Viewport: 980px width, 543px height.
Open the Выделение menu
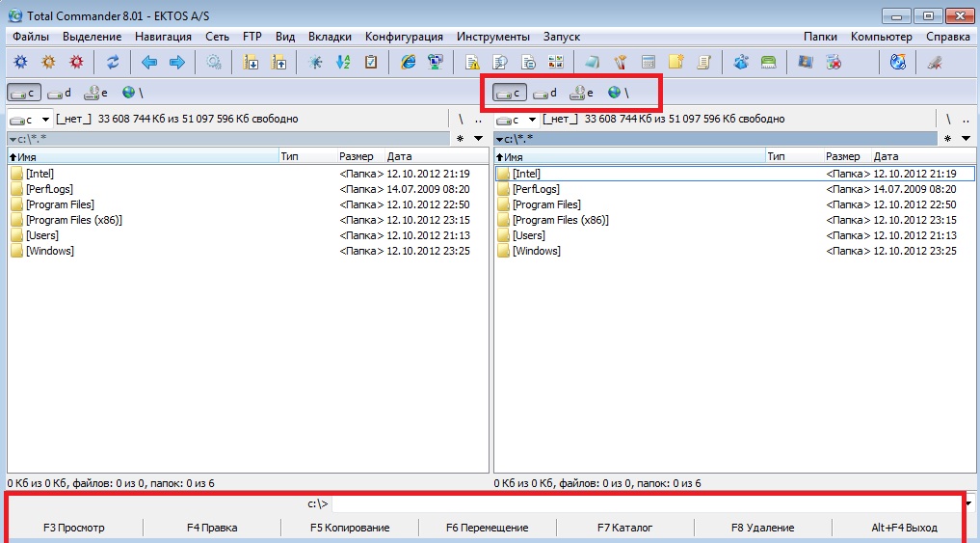92,37
